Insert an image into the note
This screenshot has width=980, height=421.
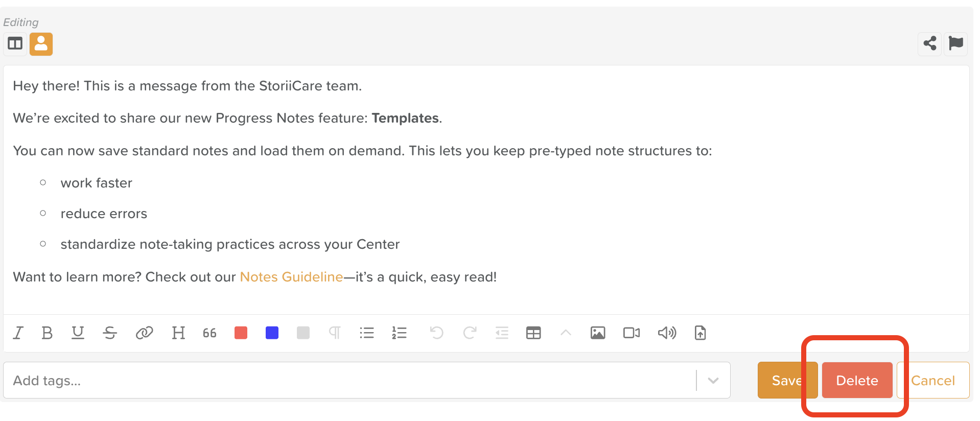click(598, 333)
